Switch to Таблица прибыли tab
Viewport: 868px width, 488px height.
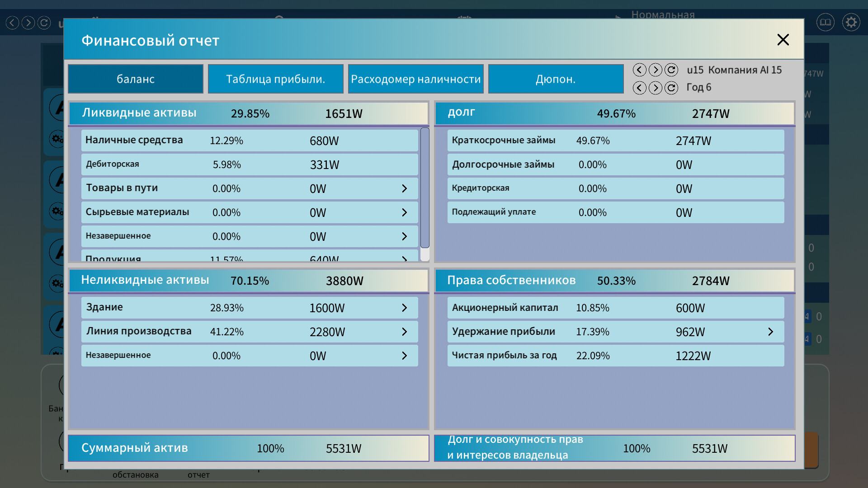tap(275, 79)
